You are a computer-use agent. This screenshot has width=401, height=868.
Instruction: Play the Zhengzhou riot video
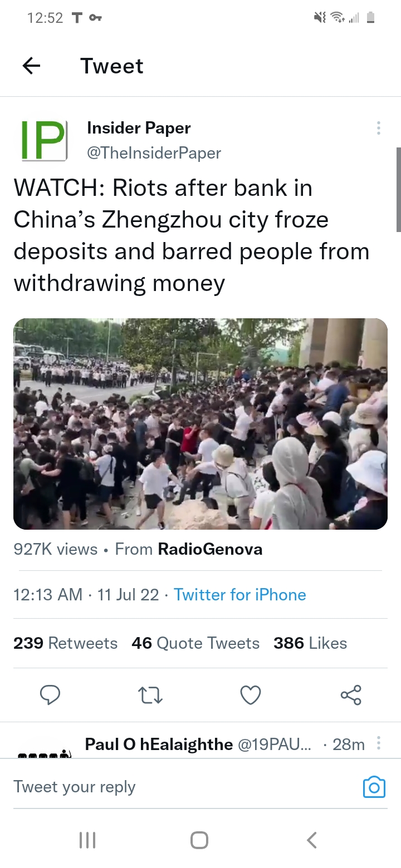tap(200, 424)
